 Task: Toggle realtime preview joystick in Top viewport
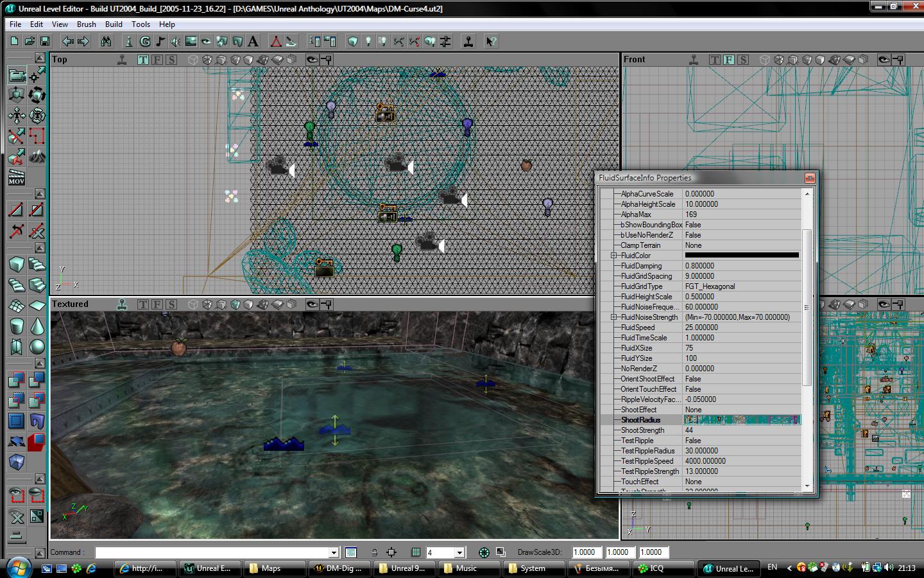(x=121, y=60)
